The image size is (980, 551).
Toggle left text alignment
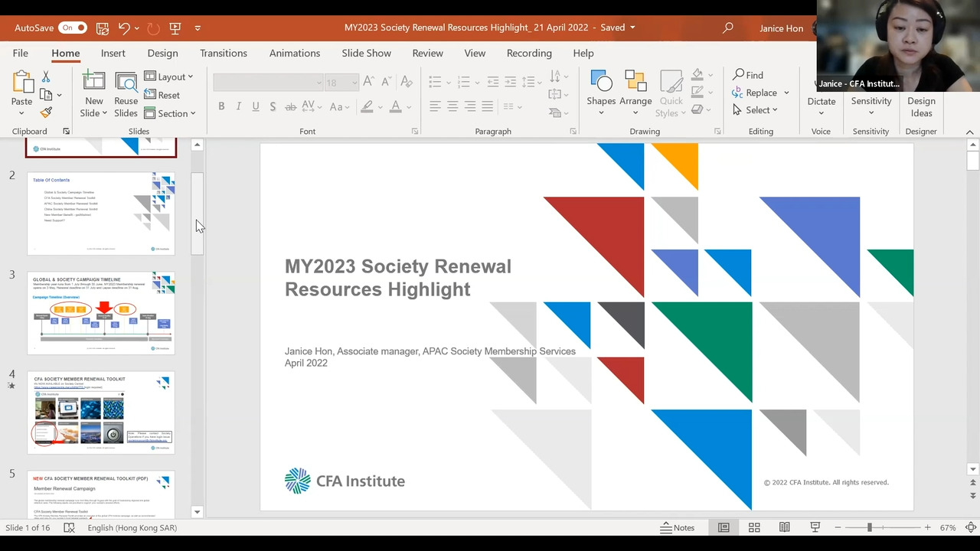click(435, 106)
